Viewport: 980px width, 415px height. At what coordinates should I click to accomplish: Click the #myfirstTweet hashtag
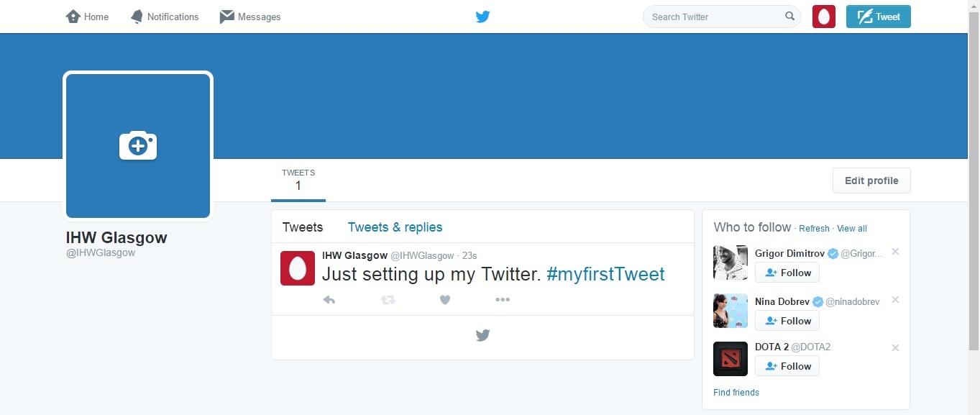pyautogui.click(x=605, y=274)
